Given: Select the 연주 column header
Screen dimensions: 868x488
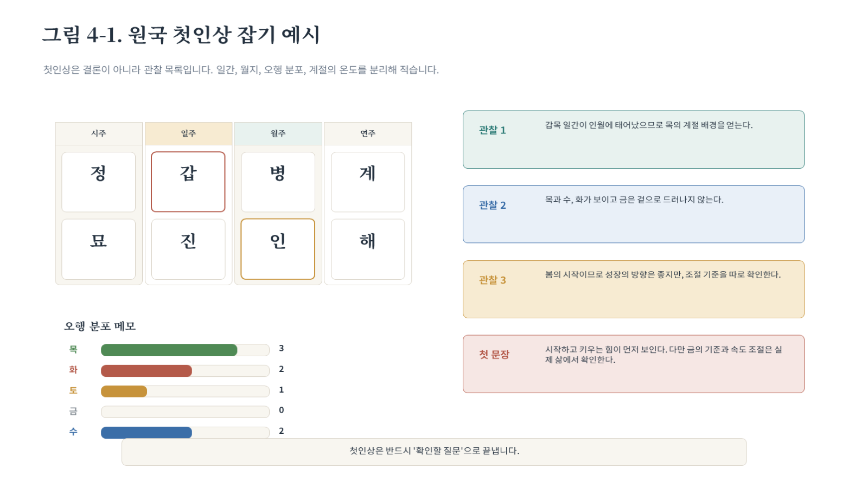Looking at the screenshot, I should point(368,133).
